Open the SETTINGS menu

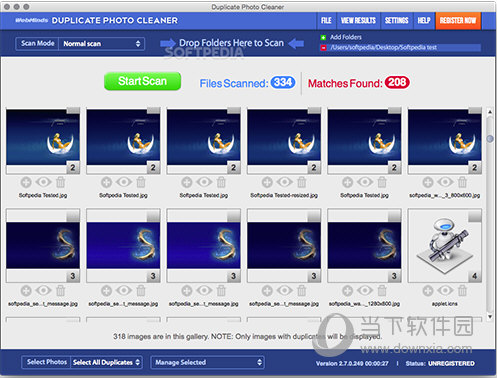397,21
